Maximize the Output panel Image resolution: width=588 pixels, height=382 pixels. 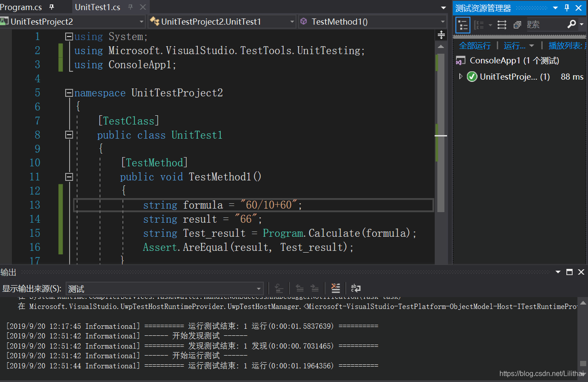coord(570,272)
